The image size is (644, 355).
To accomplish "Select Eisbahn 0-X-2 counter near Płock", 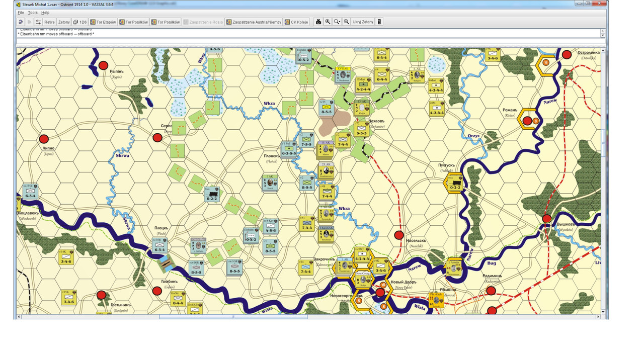I will 250,235.
